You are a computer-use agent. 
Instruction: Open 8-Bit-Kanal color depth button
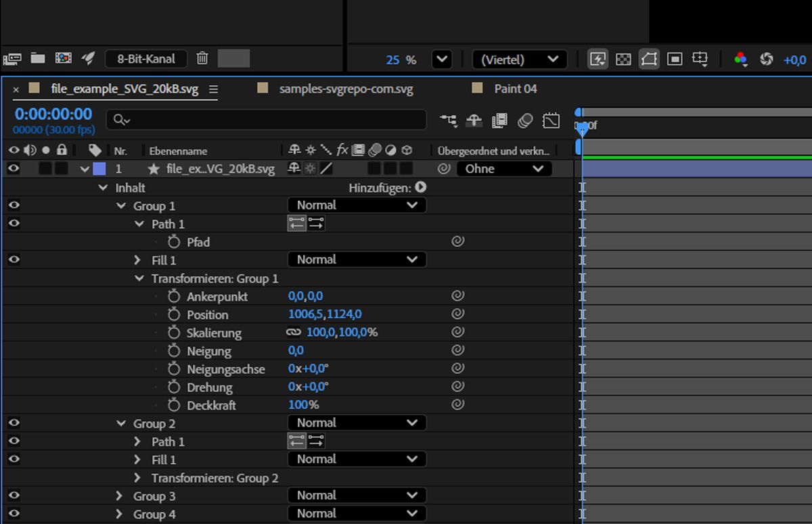(146, 59)
